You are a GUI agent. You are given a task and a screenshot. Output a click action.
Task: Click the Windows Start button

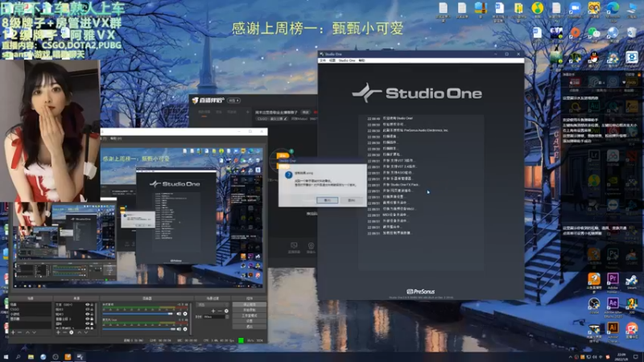tap(6, 356)
